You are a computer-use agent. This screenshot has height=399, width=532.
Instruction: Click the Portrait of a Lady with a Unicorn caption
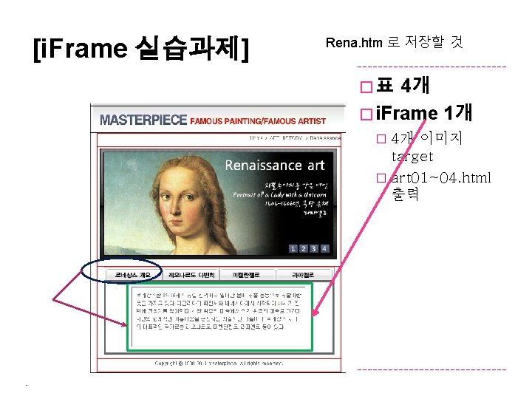point(279,195)
